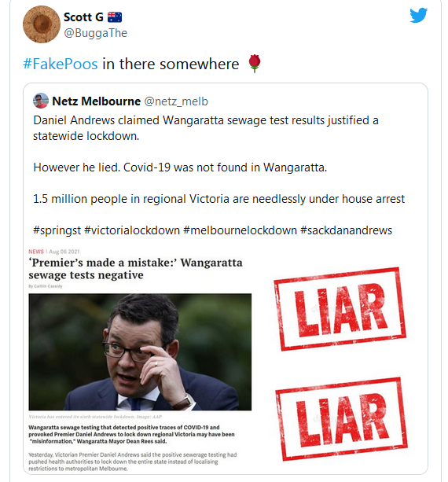
Task: Open Scott G's profile avatar
Action: 42,24
